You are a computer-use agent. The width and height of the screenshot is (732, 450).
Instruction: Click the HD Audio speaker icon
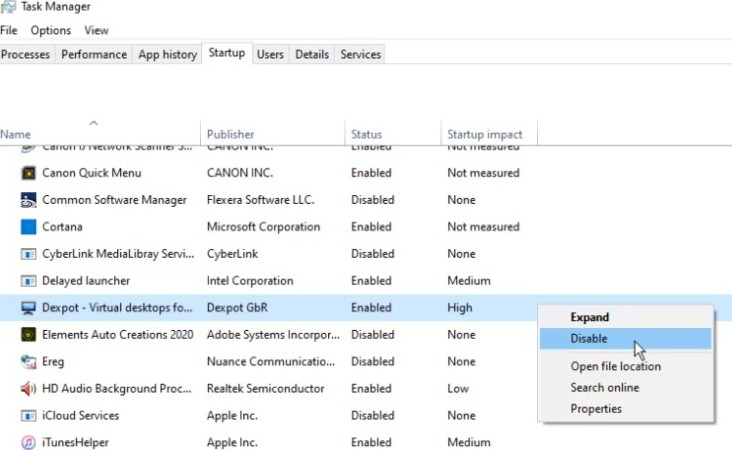[x=28, y=389]
